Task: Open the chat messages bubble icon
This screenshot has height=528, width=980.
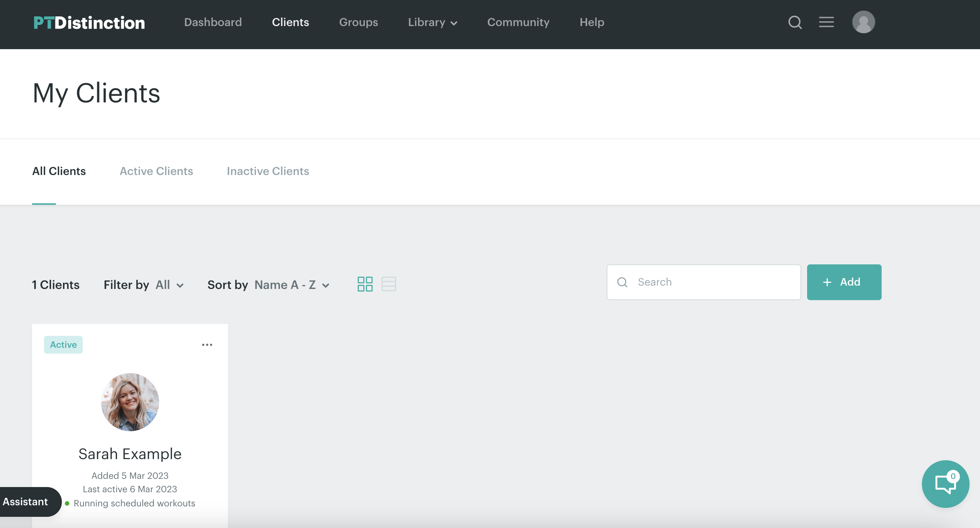Action: (x=945, y=484)
